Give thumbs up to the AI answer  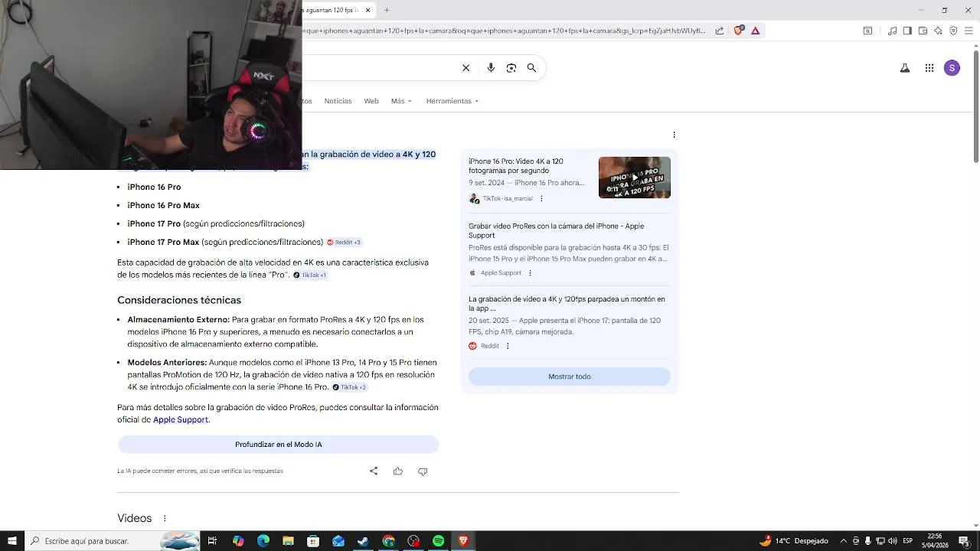398,471
